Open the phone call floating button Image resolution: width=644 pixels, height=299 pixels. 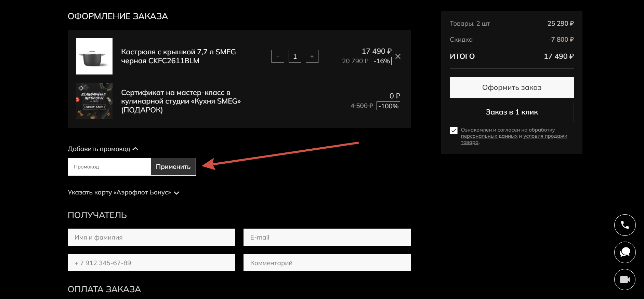(625, 225)
